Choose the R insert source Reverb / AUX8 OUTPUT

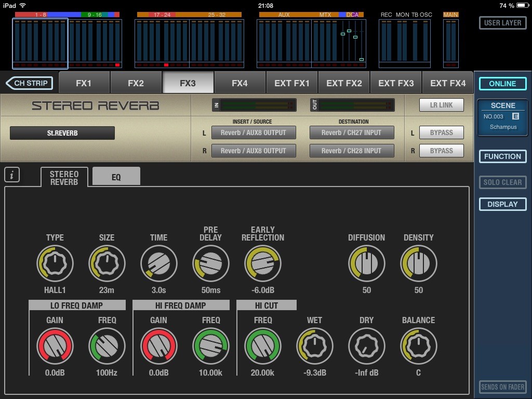pyautogui.click(x=254, y=151)
